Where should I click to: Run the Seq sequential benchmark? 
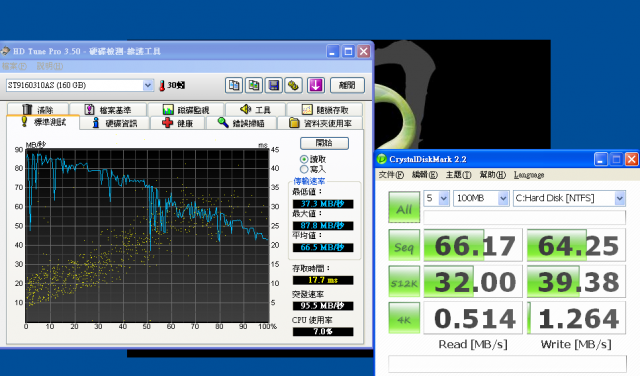click(x=404, y=245)
